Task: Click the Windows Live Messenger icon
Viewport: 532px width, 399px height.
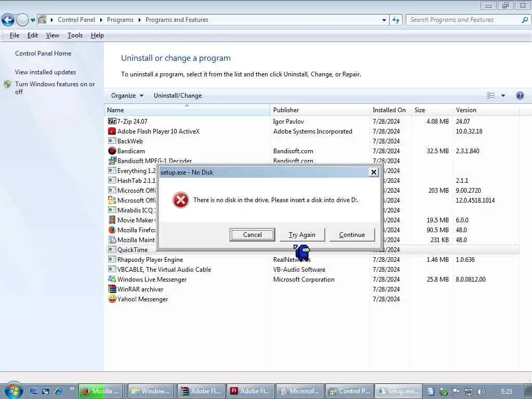Action: pos(112,279)
